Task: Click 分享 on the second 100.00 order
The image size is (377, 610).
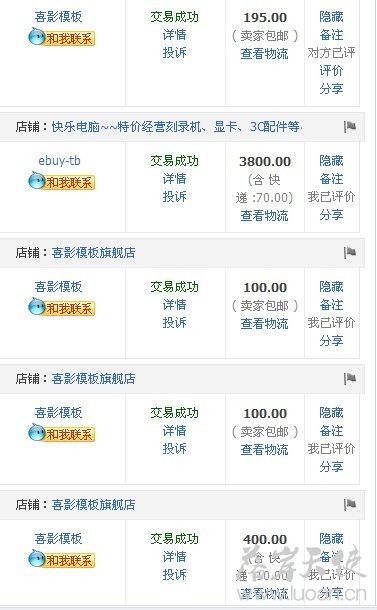Action: pyautogui.click(x=331, y=466)
